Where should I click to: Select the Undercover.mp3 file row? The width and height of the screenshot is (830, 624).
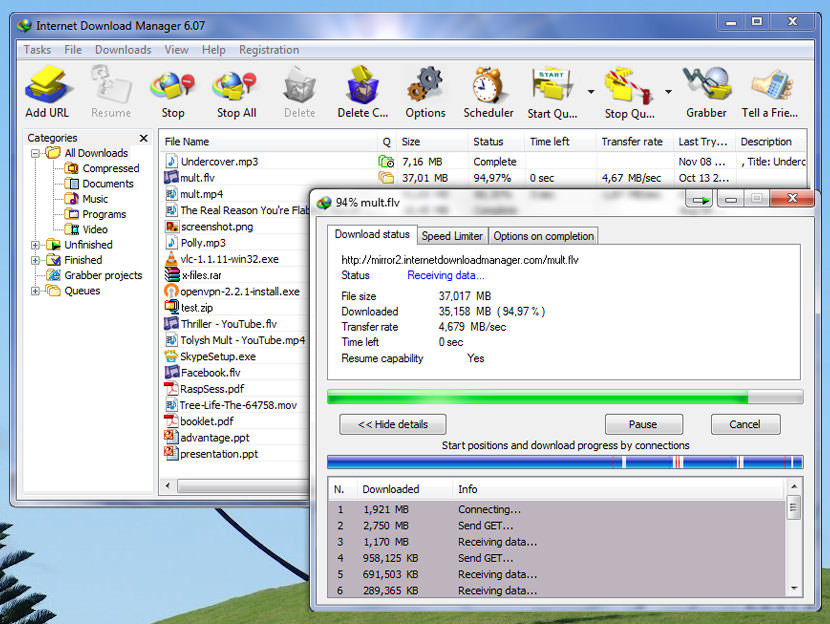coord(483,161)
